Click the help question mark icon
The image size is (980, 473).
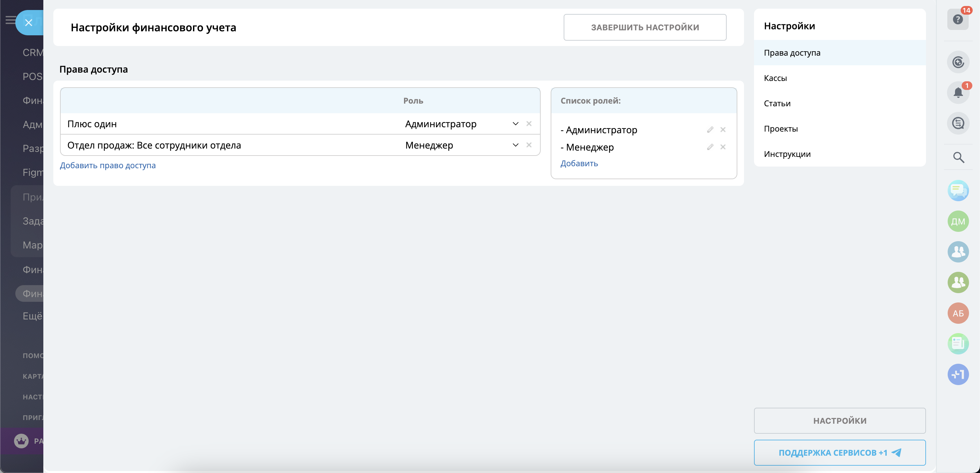(x=958, y=19)
